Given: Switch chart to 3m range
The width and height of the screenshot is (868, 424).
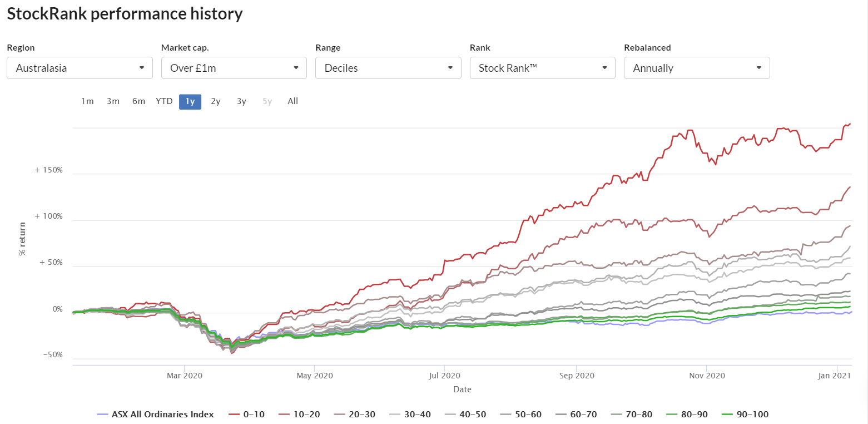Looking at the screenshot, I should click(x=113, y=101).
